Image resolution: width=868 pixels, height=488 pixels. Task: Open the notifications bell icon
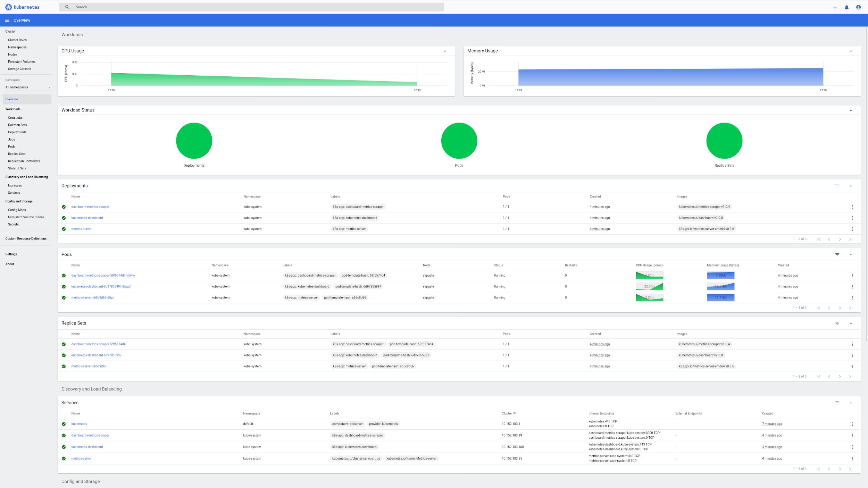click(x=846, y=7)
